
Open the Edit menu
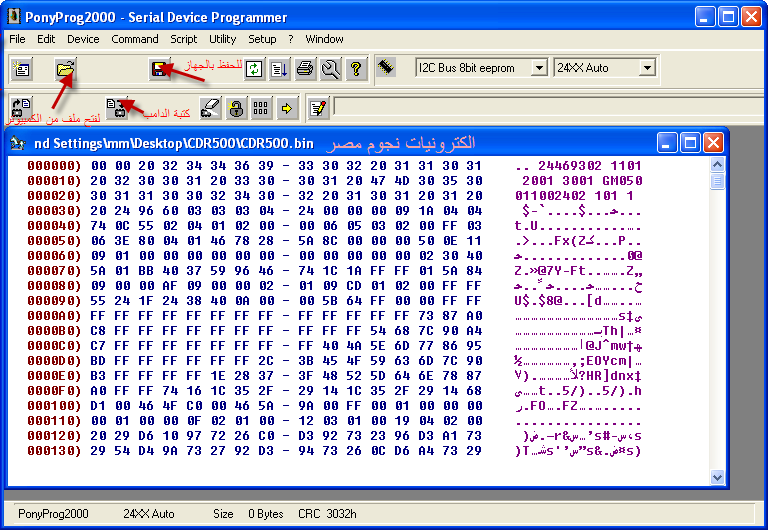pos(46,39)
